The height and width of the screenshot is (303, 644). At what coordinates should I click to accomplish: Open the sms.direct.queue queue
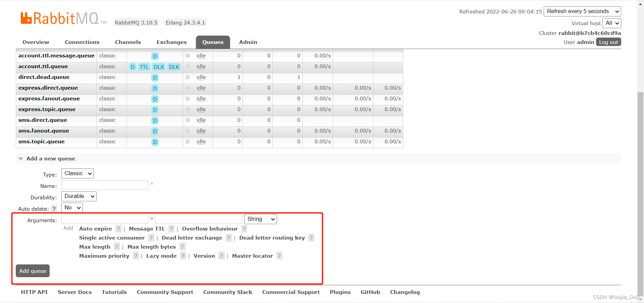(x=43, y=120)
